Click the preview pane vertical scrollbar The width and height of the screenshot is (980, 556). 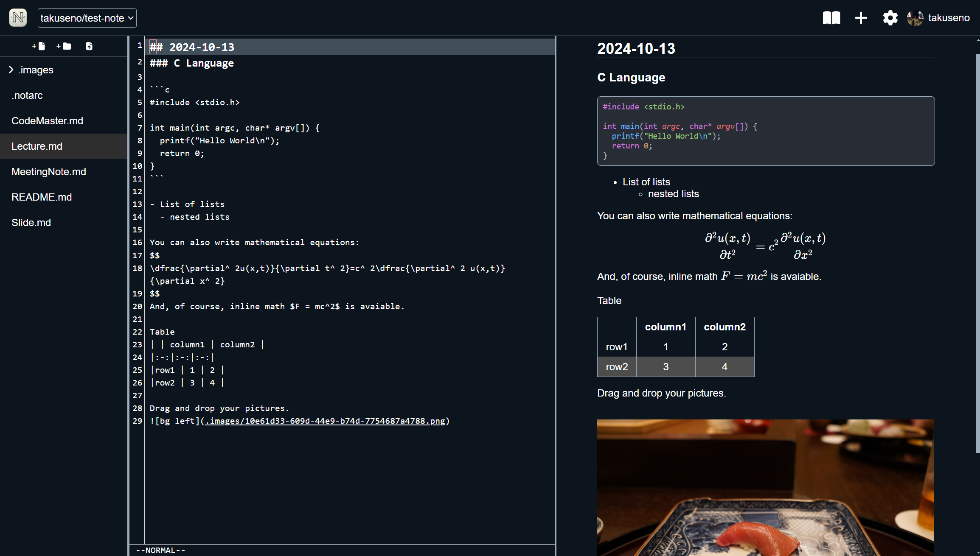click(x=977, y=252)
